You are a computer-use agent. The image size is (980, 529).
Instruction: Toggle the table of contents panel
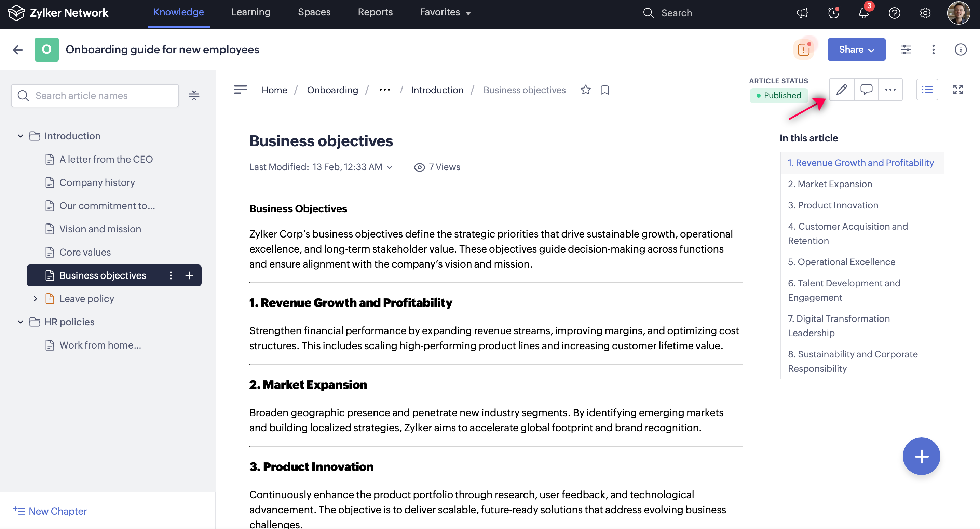click(x=927, y=90)
